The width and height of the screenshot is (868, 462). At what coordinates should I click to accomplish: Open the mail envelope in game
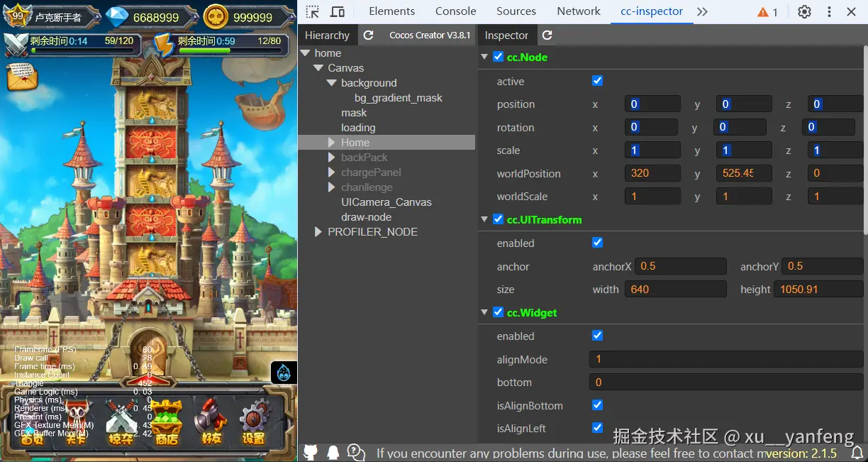tap(22, 76)
